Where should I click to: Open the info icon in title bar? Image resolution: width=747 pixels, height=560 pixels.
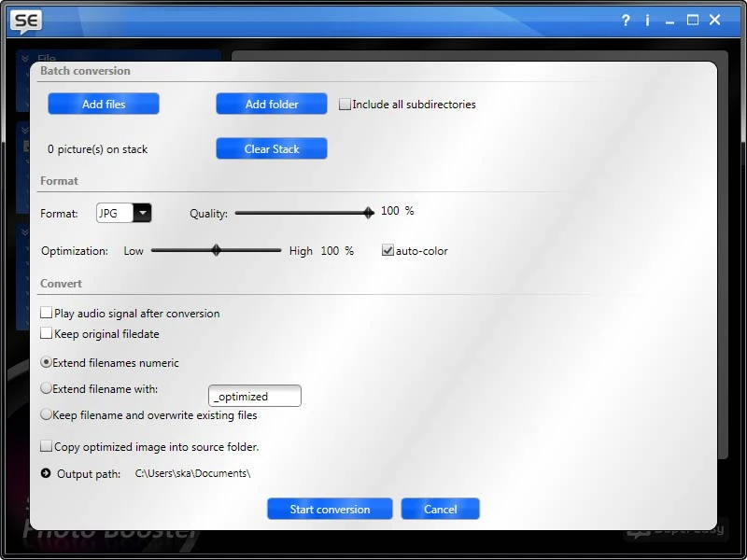coord(647,20)
